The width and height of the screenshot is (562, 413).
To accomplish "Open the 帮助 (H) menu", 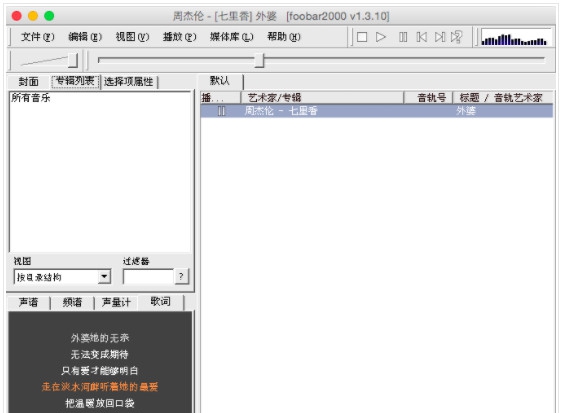I will [x=284, y=37].
